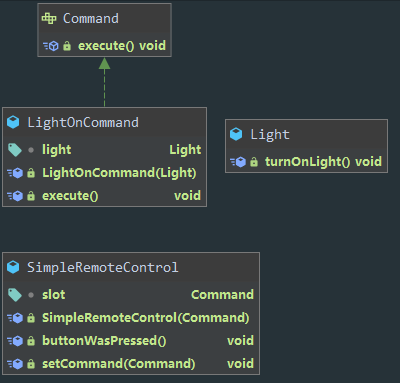Click the LightOnCommand class icon

tap(13, 122)
